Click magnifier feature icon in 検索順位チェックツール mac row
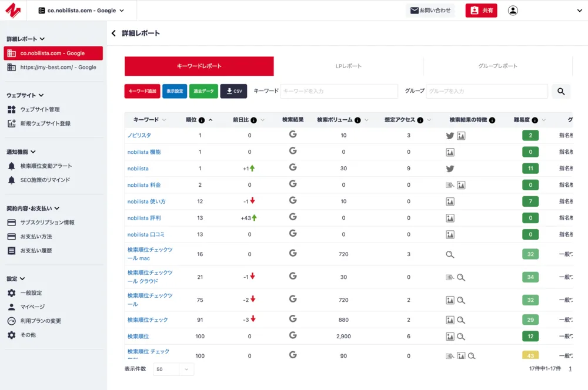The width and height of the screenshot is (588, 390). tap(450, 255)
